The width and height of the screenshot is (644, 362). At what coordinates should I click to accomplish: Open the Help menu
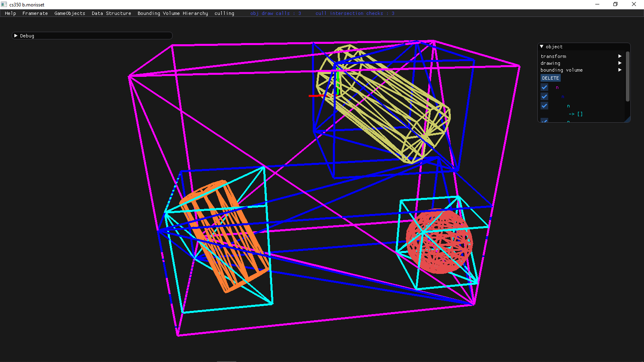coord(10,13)
